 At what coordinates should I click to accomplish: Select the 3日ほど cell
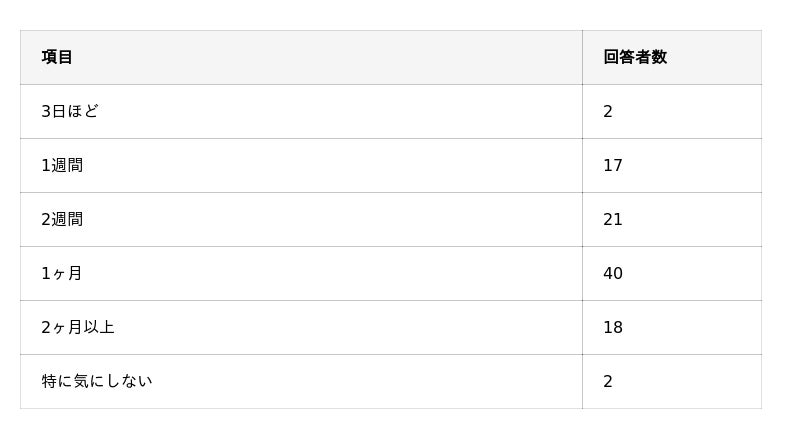pyautogui.click(x=70, y=111)
